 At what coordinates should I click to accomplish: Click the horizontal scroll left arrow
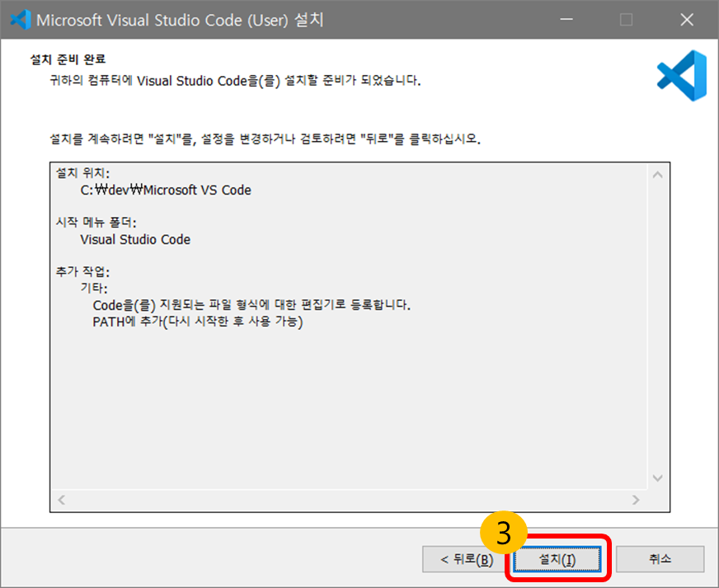[62, 500]
